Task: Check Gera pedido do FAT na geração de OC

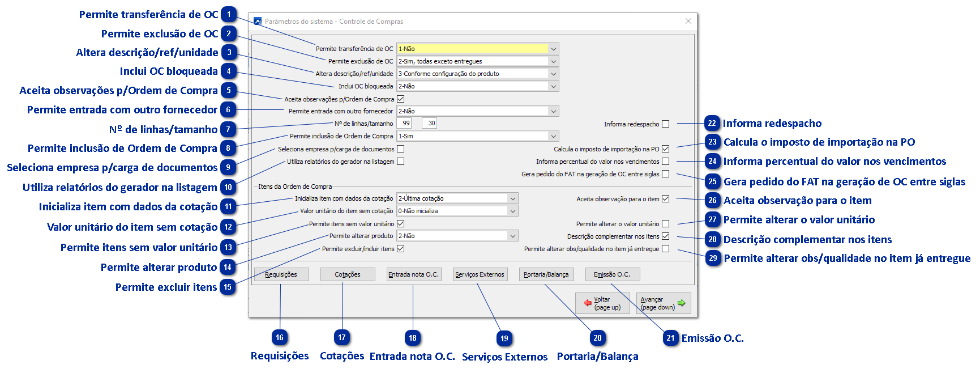Action: click(666, 174)
